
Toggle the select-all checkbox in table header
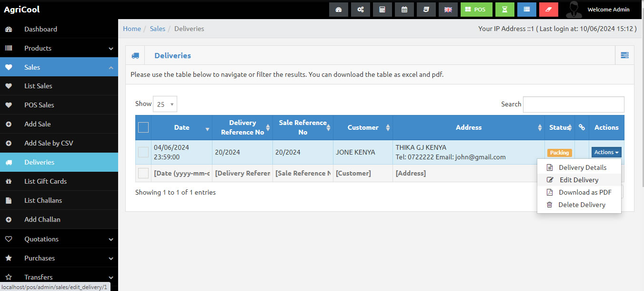click(x=143, y=127)
